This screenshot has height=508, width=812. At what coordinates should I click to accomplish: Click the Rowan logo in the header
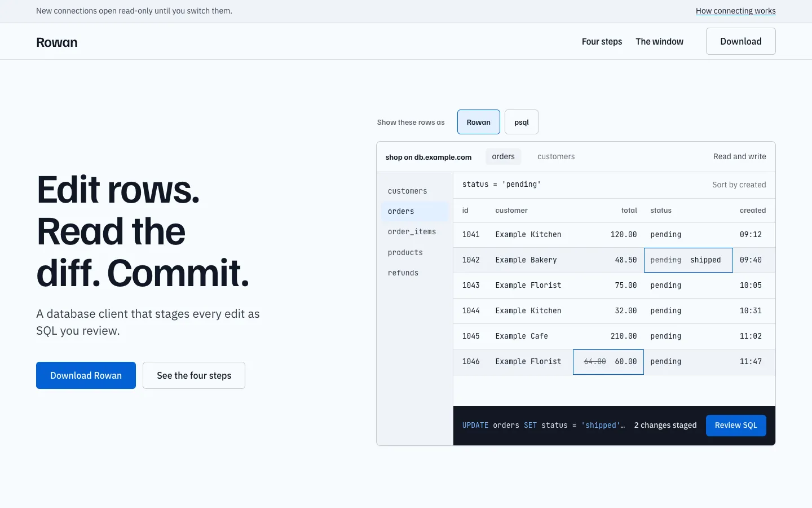pyautogui.click(x=57, y=42)
